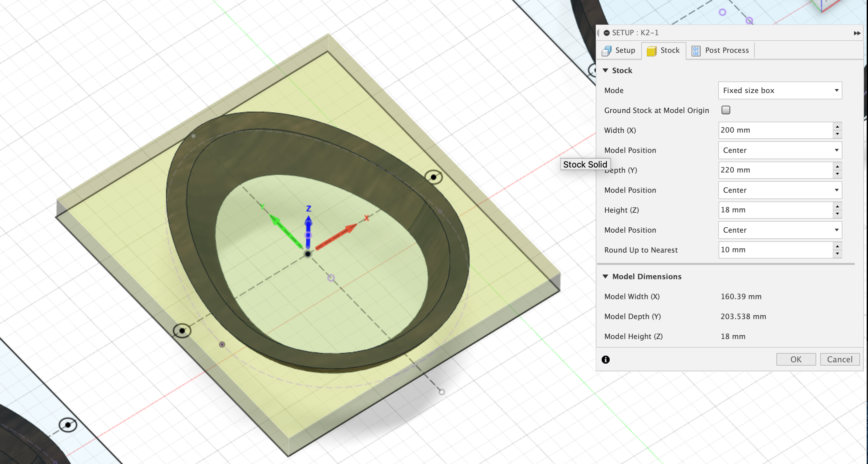The image size is (868, 464).
Task: Click the Post Process tab icon
Action: [696, 51]
